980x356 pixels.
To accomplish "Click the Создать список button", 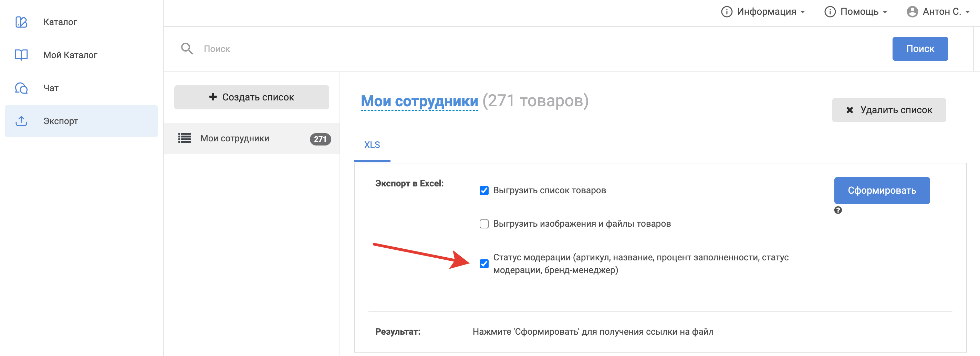I will (x=251, y=97).
